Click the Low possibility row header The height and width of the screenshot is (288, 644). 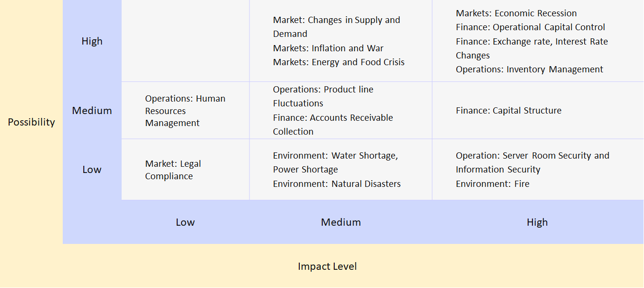(92, 170)
